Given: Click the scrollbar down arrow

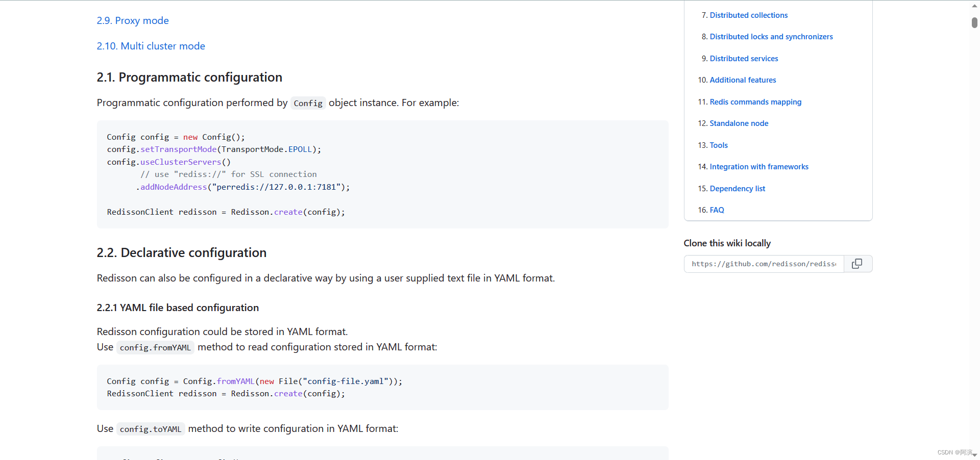Looking at the screenshot, I should [974, 455].
